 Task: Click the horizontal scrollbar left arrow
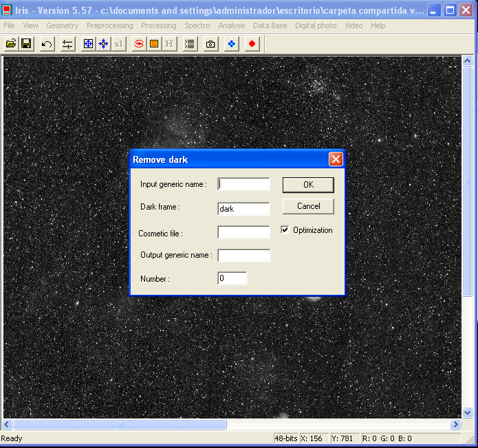point(7,424)
